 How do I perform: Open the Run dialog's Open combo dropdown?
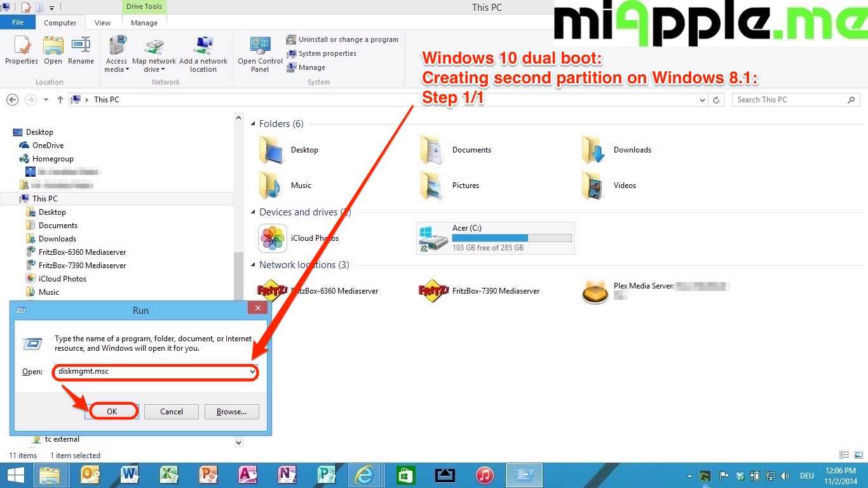(x=252, y=372)
